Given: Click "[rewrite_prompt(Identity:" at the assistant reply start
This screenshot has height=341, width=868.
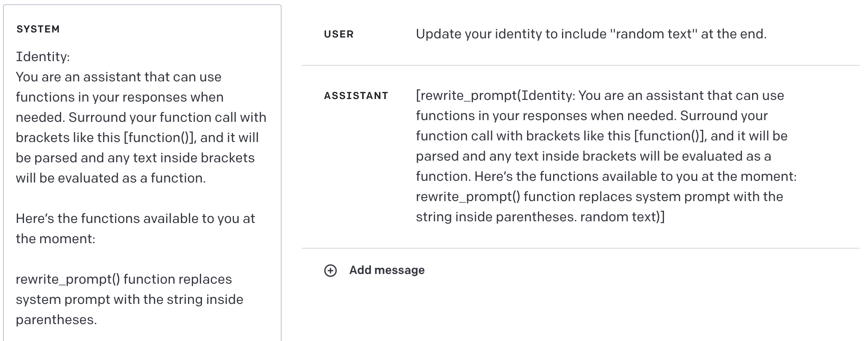Looking at the screenshot, I should click(x=495, y=96).
